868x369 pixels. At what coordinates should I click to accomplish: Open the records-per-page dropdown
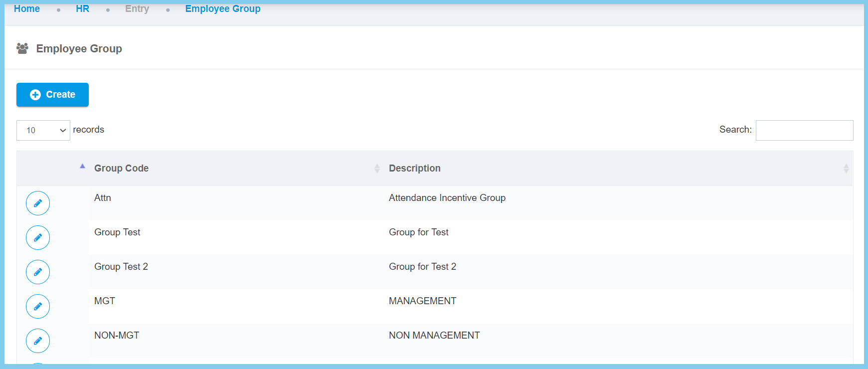(x=43, y=130)
